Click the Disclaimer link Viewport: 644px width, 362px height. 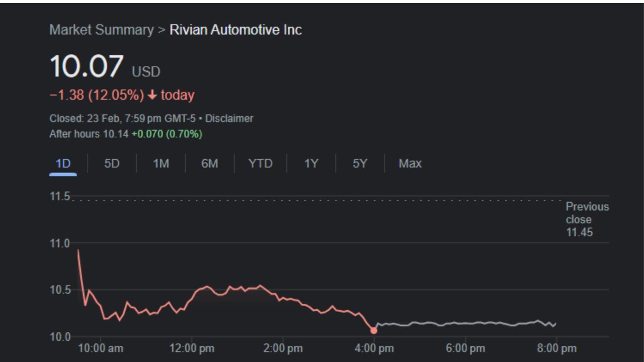(x=229, y=119)
